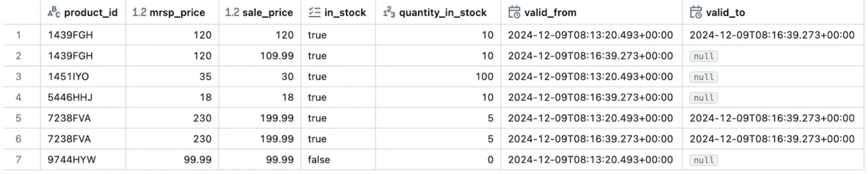Click mrsp_price cell 99.99
Viewport: 868px width, 174px height.
pyautogui.click(x=197, y=159)
